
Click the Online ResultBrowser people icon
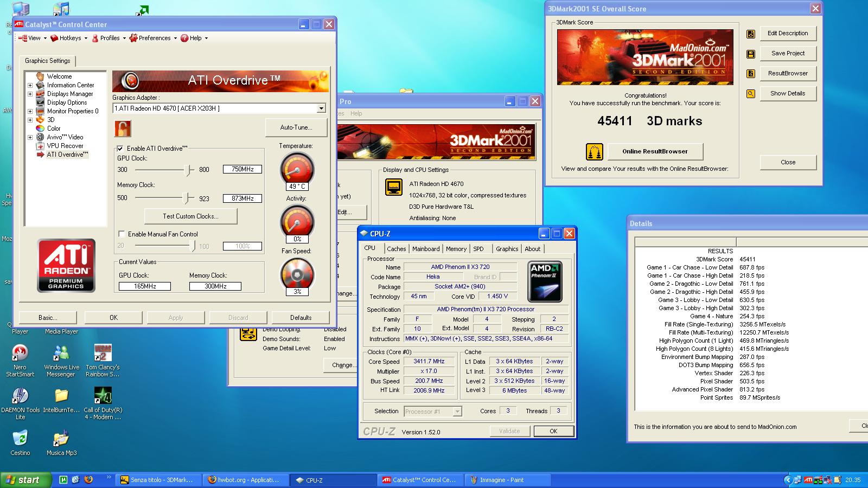(x=595, y=152)
